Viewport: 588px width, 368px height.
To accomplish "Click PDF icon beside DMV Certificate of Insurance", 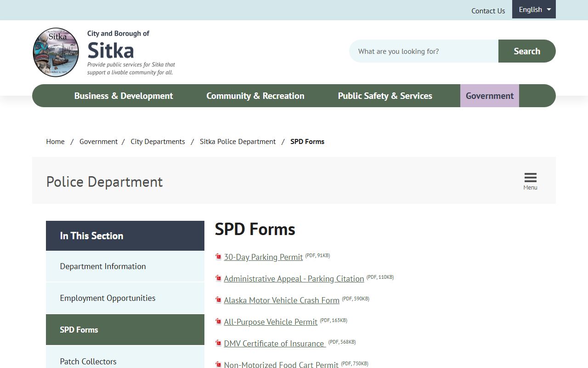I will point(219,343).
